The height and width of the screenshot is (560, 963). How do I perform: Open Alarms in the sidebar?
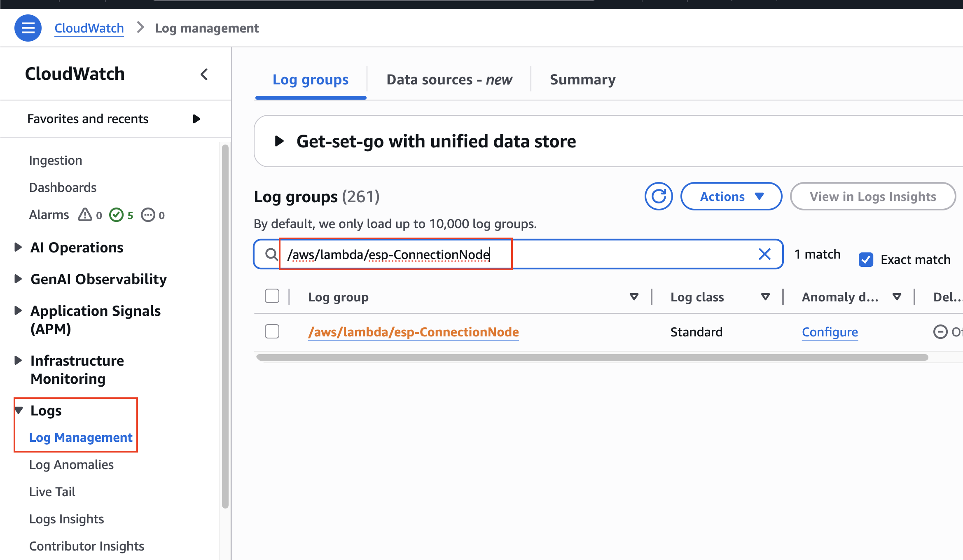(49, 215)
